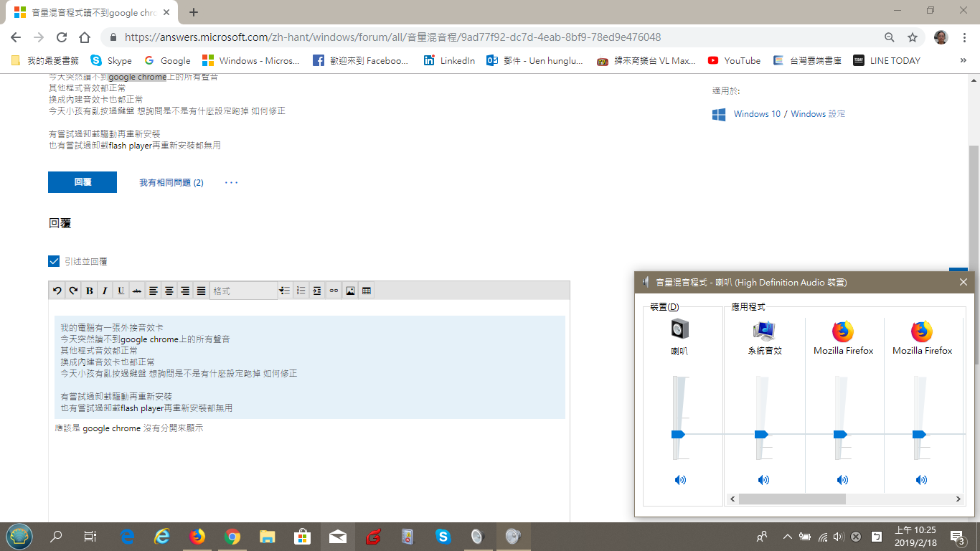Open the zoom magnifier icon in address bar
Viewport: 980px width, 551px height.
(x=889, y=37)
